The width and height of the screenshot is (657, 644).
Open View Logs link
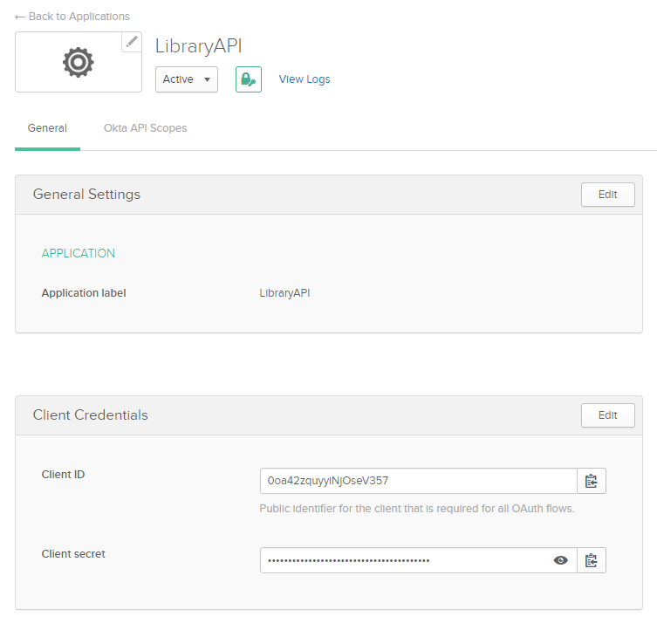[x=305, y=79]
